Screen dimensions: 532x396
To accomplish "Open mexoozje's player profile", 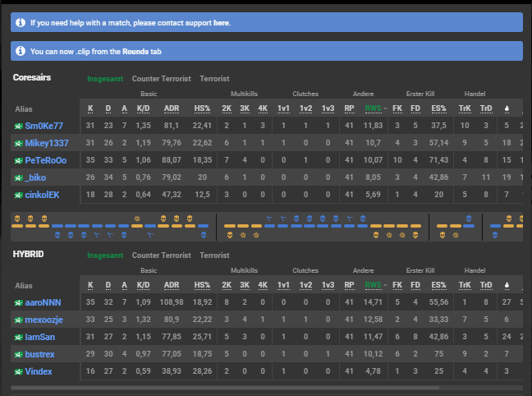I will click(44, 320).
